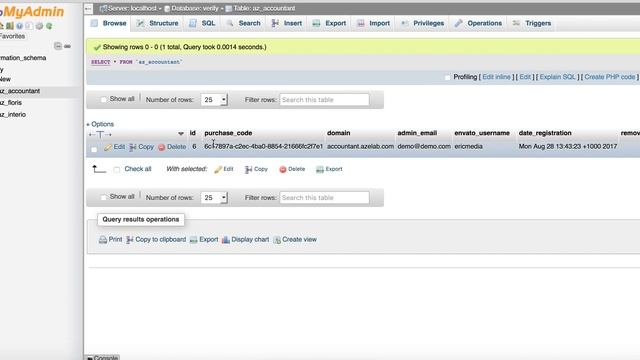This screenshot has width=640, height=360.
Task: Select az_accountant in the navigation tree
Action: pos(20,91)
